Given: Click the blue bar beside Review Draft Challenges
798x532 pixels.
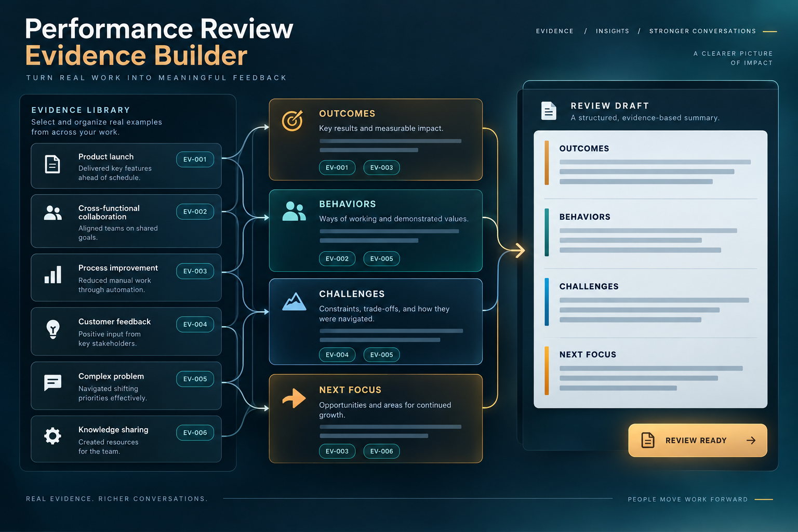Looking at the screenshot, I should click(x=547, y=302).
